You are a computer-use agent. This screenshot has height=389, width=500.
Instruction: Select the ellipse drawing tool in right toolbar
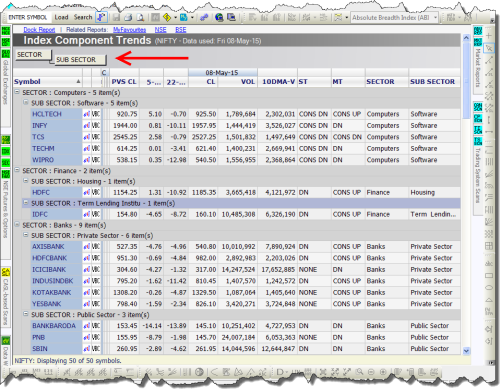tap(489, 288)
